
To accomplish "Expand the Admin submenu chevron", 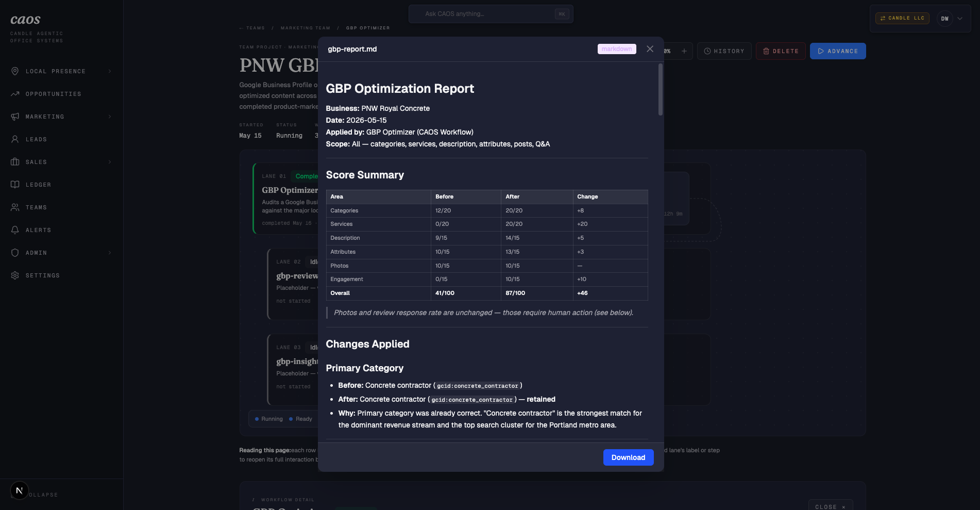I will pos(110,253).
